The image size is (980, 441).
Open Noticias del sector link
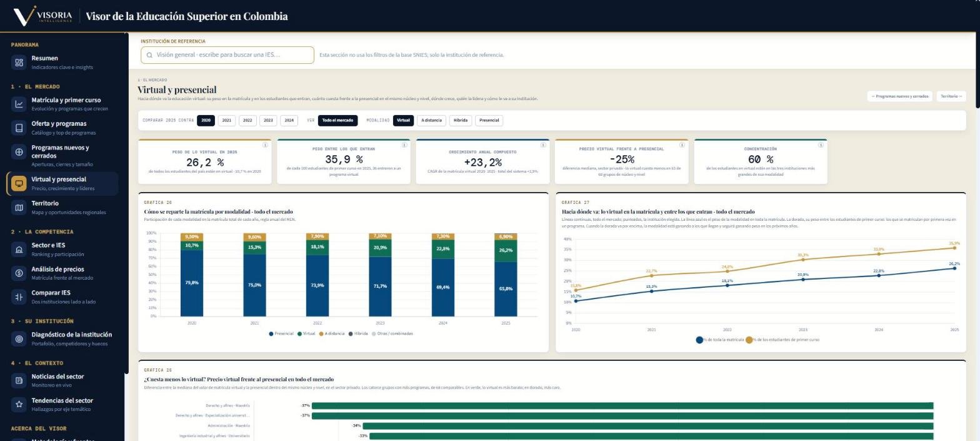click(x=62, y=380)
